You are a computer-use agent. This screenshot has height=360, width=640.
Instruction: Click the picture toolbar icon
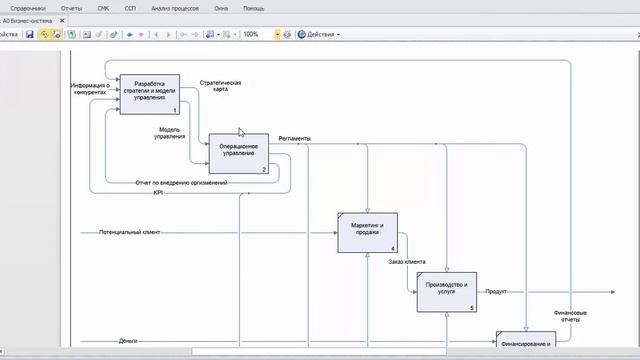point(87,35)
